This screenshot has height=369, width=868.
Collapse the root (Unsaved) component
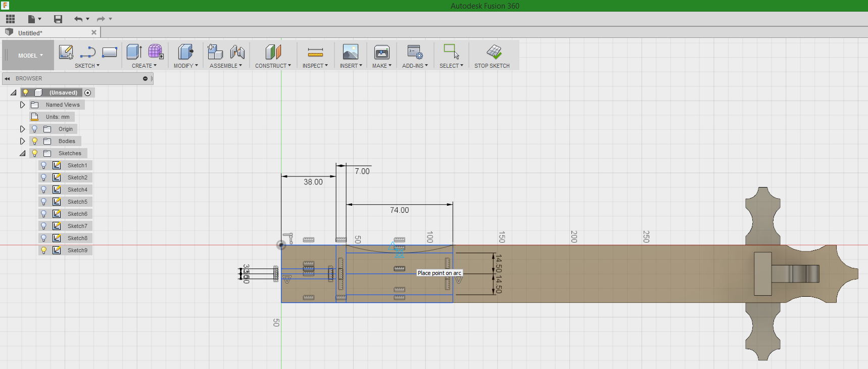tap(13, 93)
